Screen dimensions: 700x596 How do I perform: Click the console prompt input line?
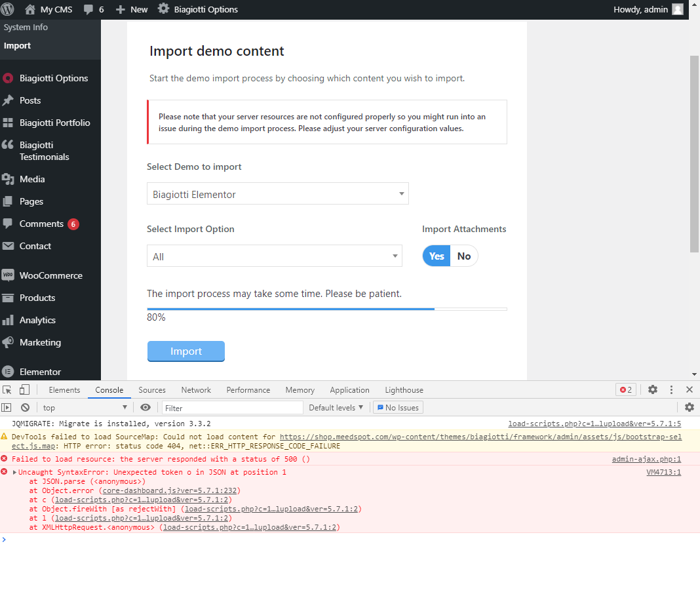pyautogui.click(x=350, y=540)
